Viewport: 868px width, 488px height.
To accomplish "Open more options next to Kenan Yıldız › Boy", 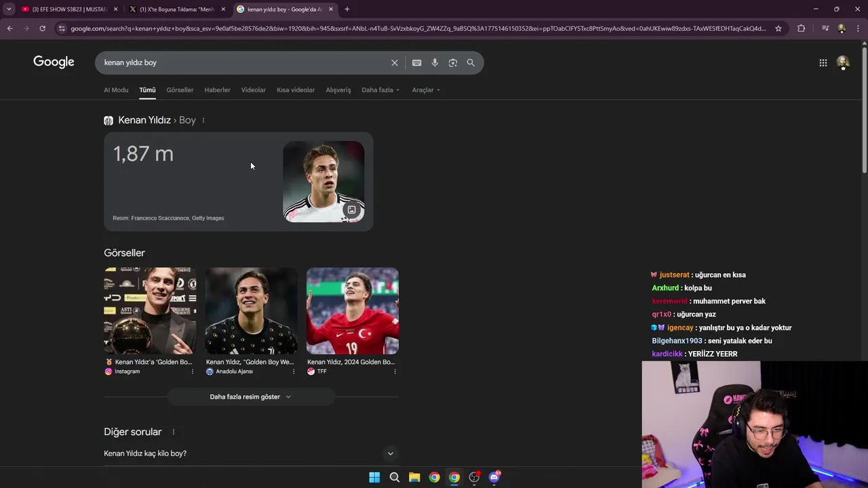I will pyautogui.click(x=203, y=120).
